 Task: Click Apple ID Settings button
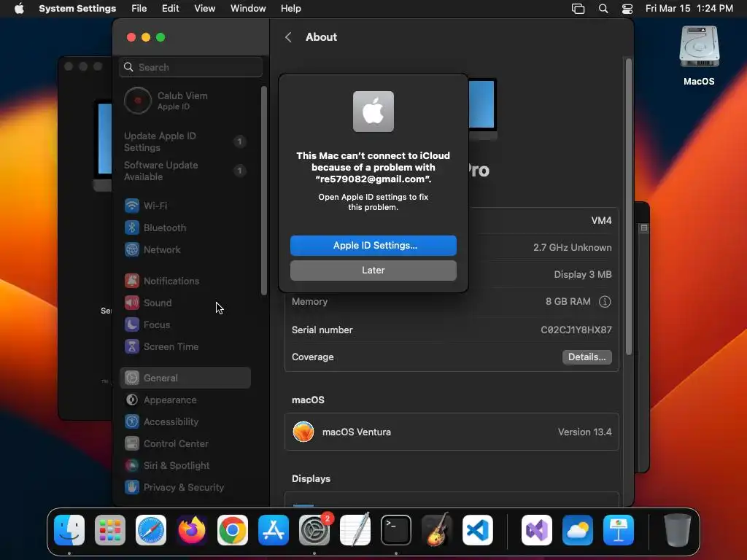coord(373,245)
